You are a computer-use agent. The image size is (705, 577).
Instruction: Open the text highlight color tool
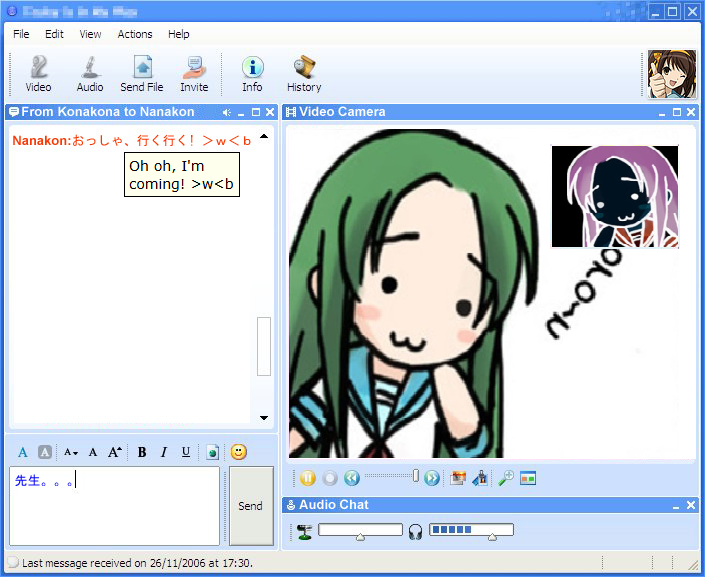45,452
